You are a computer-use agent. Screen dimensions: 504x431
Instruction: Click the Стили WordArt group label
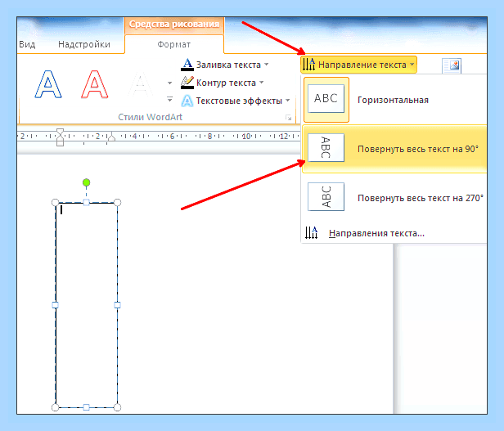pyautogui.click(x=150, y=117)
